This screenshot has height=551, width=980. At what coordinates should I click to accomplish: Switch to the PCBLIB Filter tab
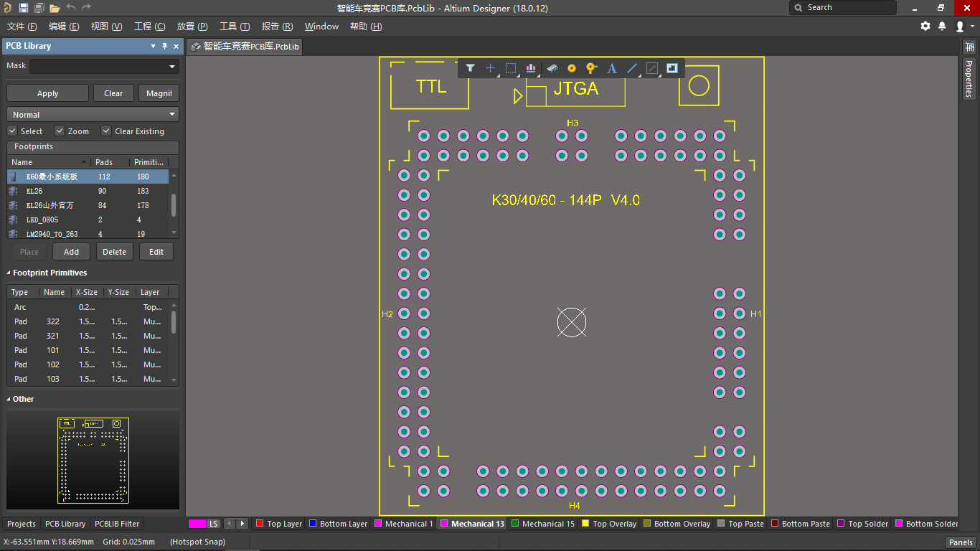pyautogui.click(x=117, y=524)
